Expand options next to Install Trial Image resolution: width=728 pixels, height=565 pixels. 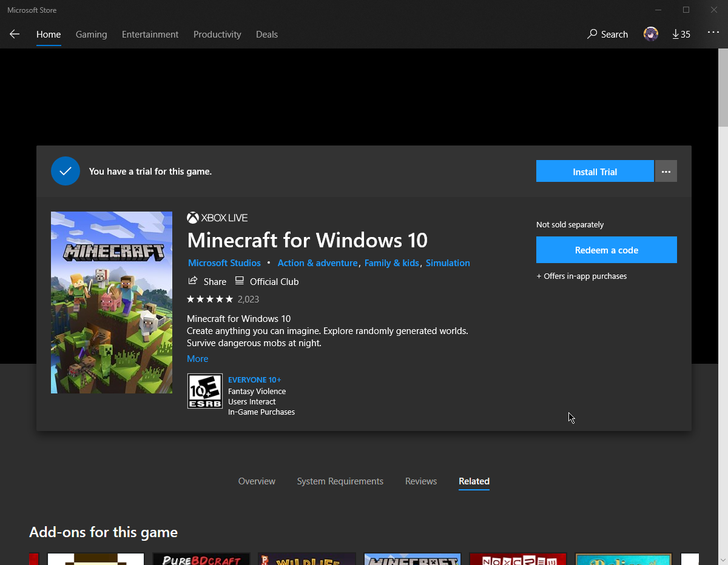tap(666, 172)
